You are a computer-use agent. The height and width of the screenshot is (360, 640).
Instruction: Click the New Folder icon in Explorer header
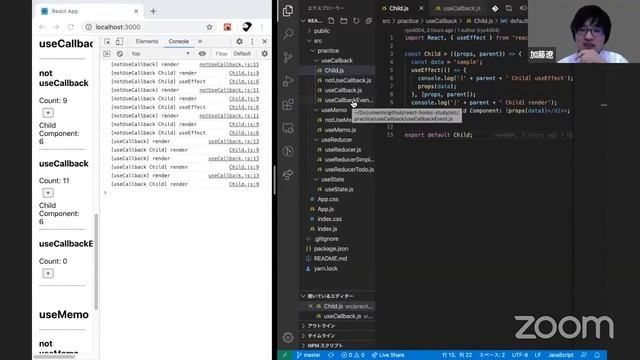pos(344,20)
